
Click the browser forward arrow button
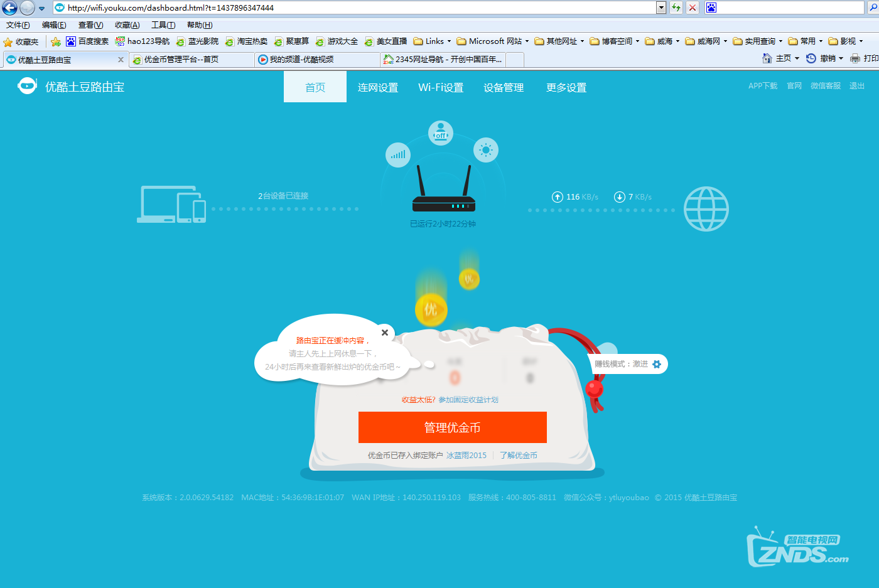click(27, 8)
